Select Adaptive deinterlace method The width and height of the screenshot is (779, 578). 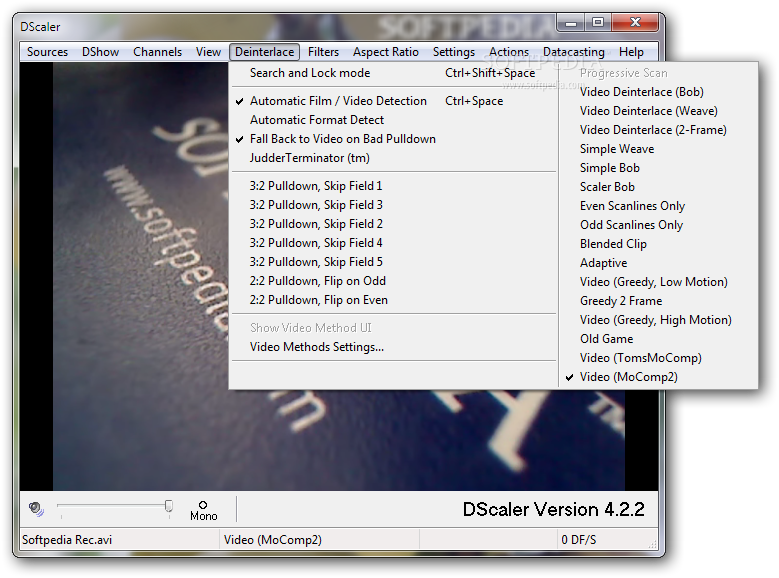(659, 263)
